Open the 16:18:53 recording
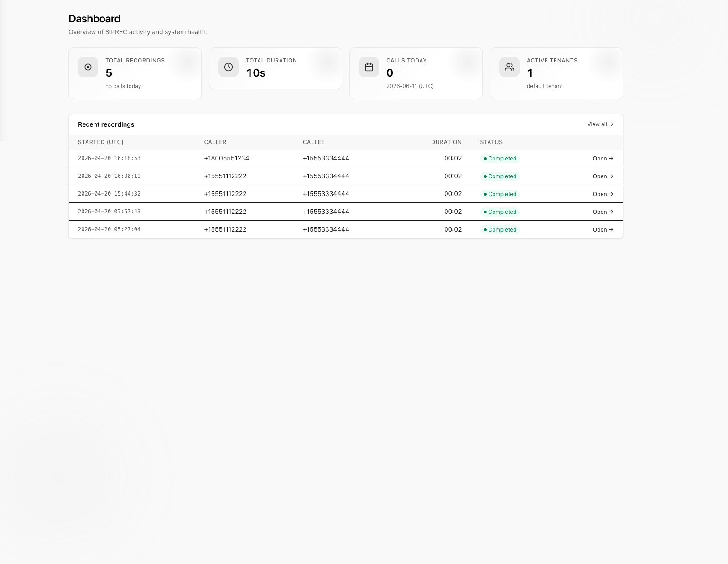 [603, 159]
